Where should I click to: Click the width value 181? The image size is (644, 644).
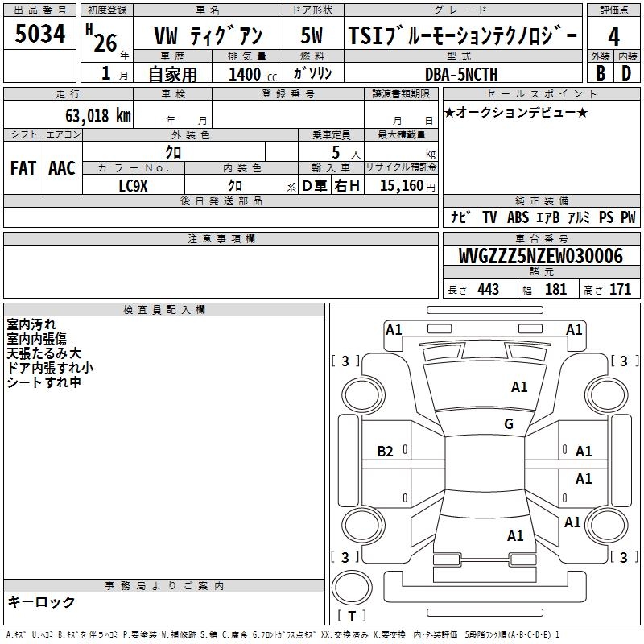click(x=555, y=289)
